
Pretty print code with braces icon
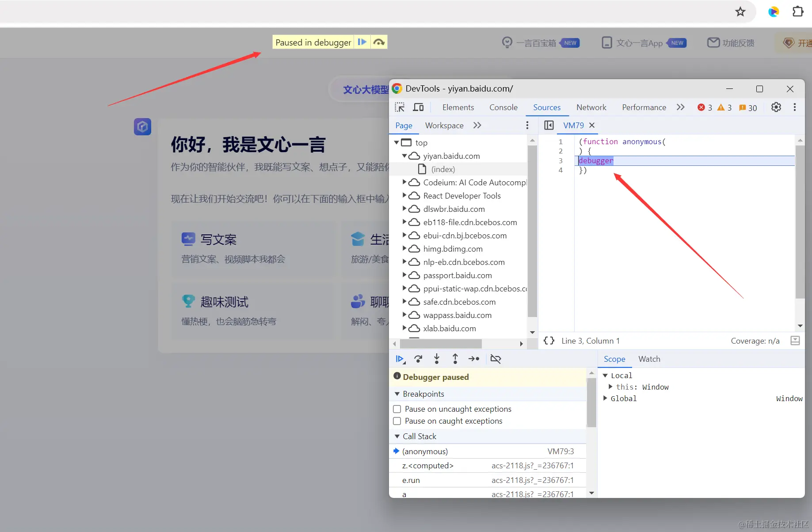tap(549, 341)
